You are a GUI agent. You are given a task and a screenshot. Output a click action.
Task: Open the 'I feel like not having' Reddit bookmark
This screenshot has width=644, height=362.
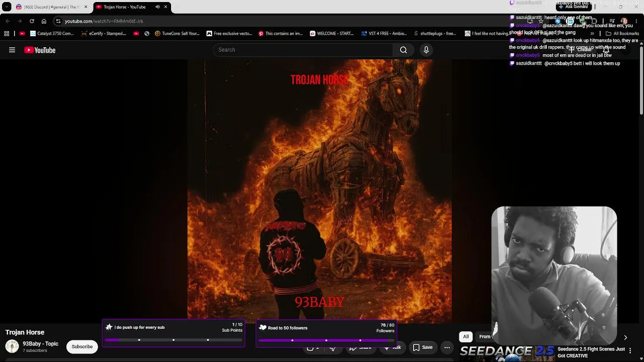[x=487, y=34]
